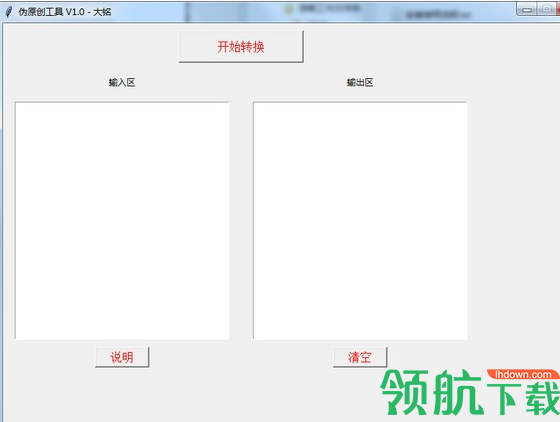The image size is (560, 422).
Task: Click the green 航 character in watermark
Action: (x=456, y=392)
